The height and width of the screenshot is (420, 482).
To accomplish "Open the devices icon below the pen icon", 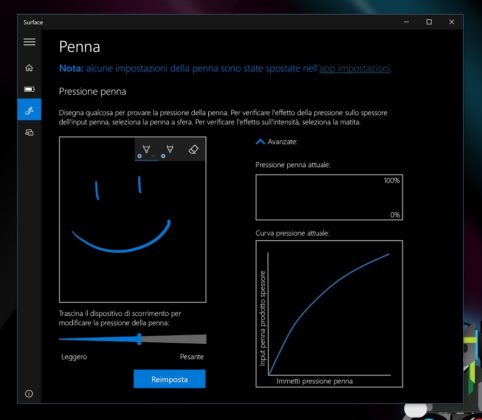I will pyautogui.click(x=29, y=132).
